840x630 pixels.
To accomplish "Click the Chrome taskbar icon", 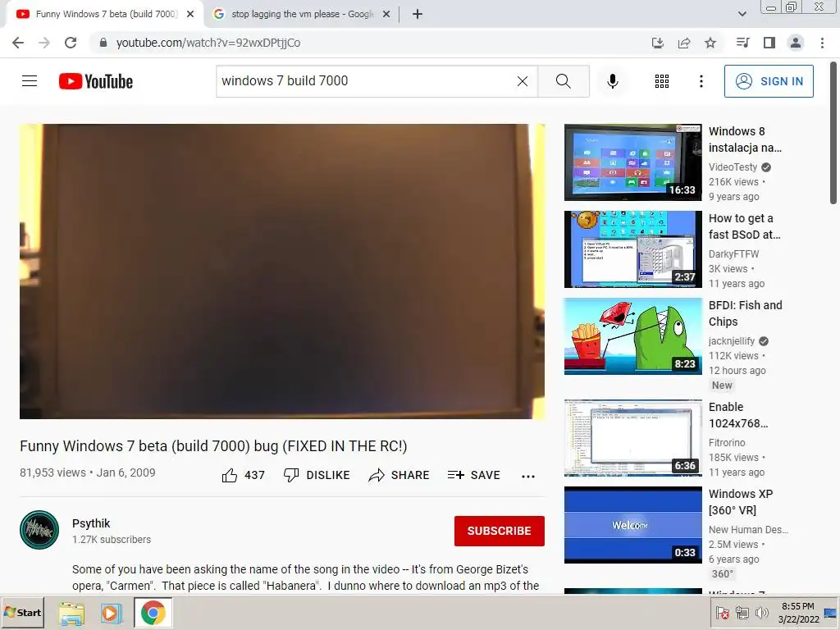I will (153, 613).
